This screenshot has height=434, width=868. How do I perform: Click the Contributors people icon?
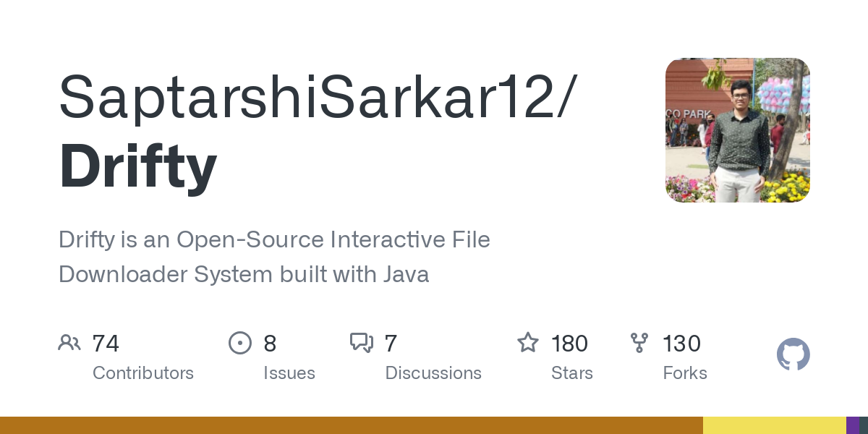tap(69, 343)
